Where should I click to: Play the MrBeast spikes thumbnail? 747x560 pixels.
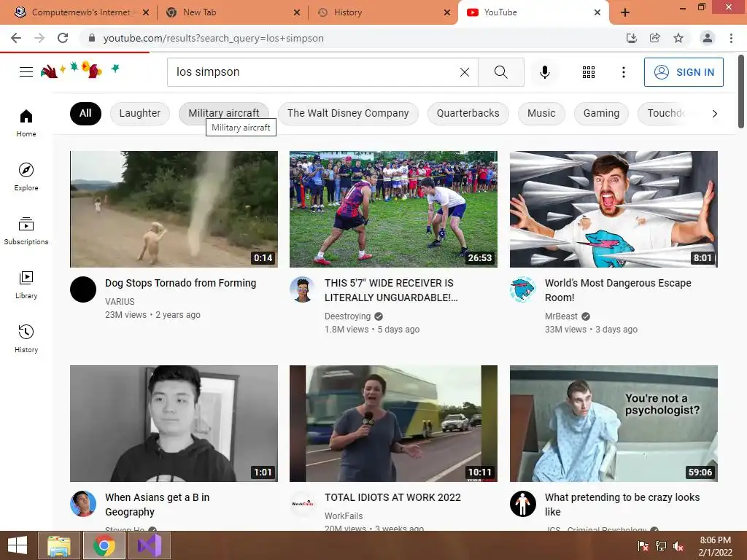click(x=614, y=209)
